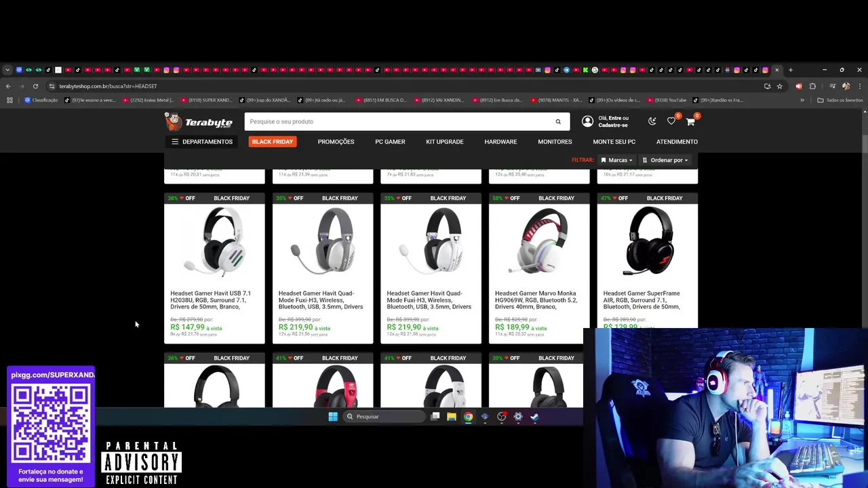Open the user account profile icon
Viewport: 868px width, 488px height.
click(587, 121)
